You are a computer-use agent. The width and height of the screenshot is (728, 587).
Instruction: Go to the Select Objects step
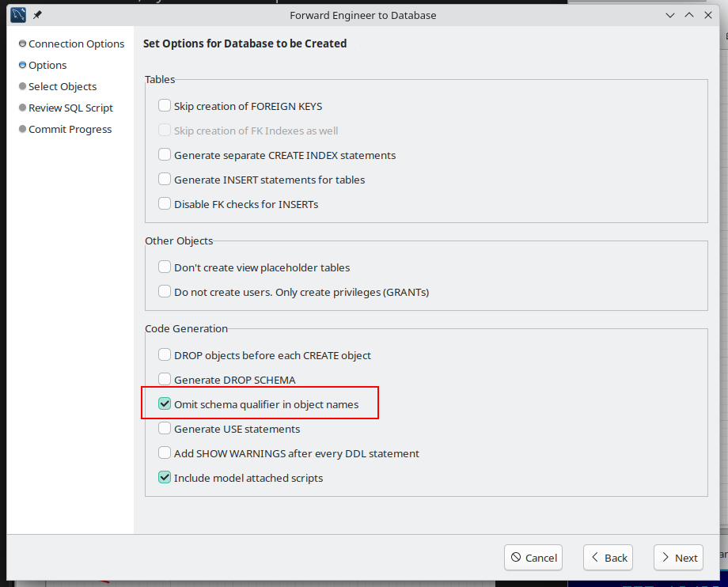click(x=63, y=87)
